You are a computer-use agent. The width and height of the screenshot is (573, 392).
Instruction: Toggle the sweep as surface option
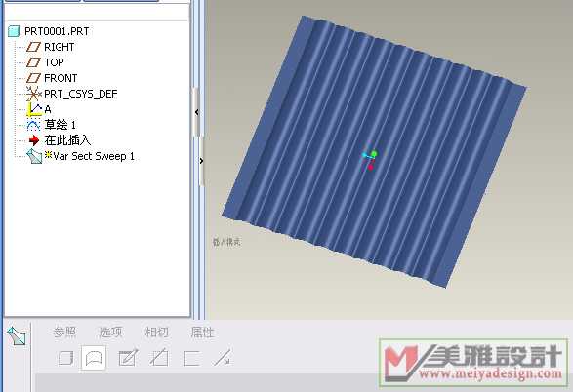point(94,358)
